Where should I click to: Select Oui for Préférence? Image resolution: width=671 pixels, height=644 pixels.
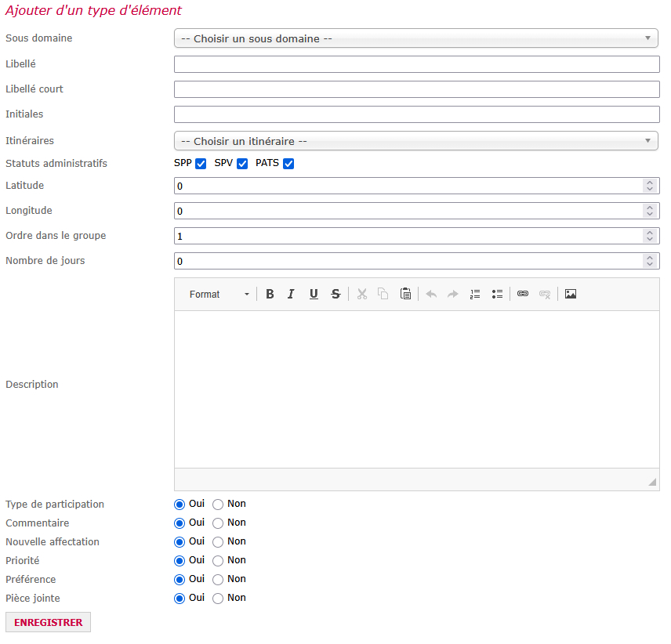coord(180,580)
